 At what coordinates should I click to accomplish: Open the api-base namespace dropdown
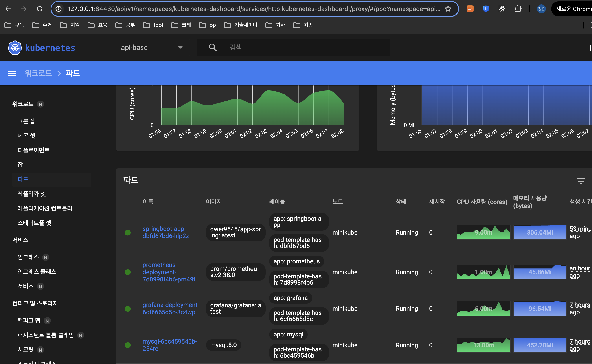(152, 48)
